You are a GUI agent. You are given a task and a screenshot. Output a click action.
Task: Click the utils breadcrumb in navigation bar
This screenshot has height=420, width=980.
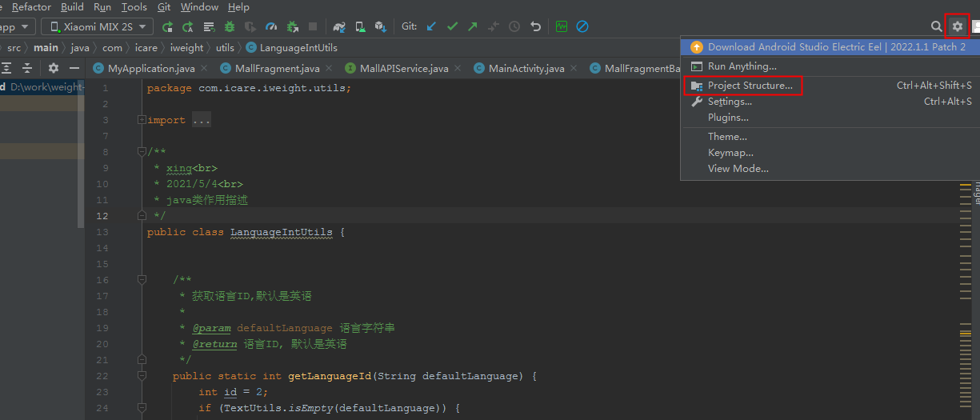[225, 48]
